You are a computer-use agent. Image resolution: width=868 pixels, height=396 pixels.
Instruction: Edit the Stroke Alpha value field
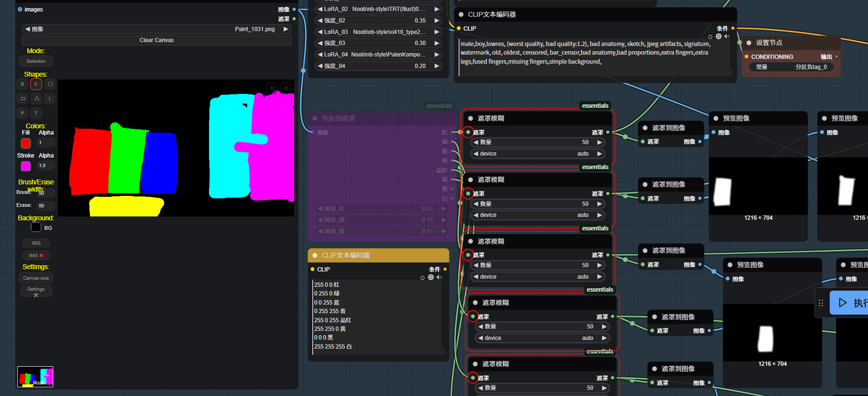pyautogui.click(x=46, y=166)
